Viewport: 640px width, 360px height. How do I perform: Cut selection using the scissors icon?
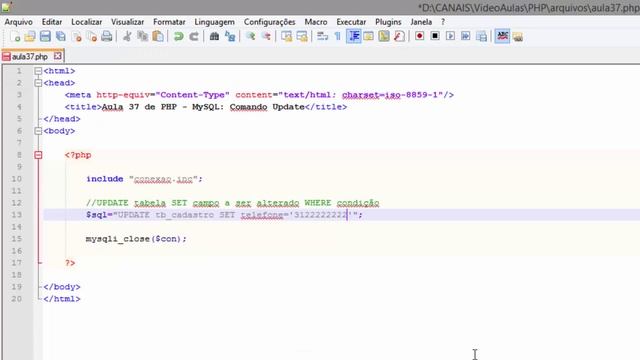point(127,37)
